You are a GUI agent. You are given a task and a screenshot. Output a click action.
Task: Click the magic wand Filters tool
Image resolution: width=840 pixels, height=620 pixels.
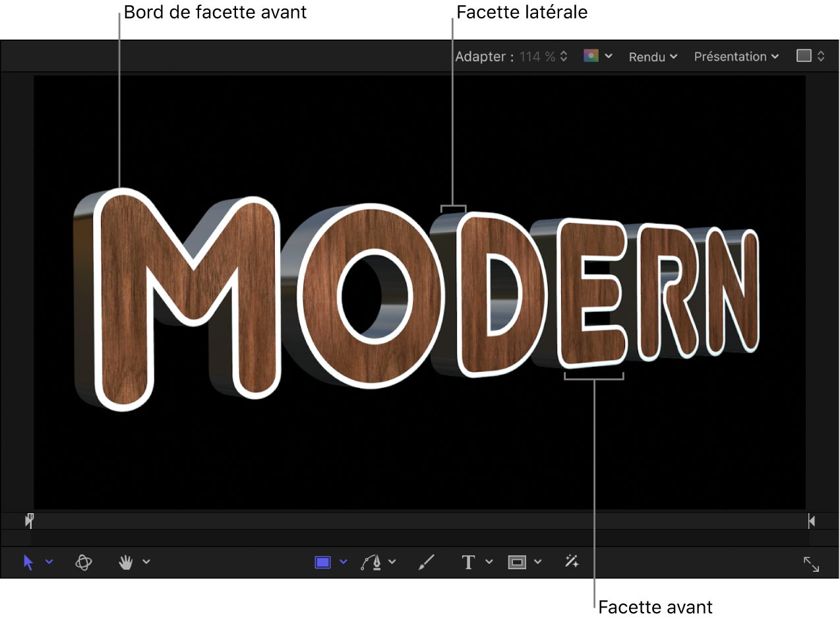572,562
